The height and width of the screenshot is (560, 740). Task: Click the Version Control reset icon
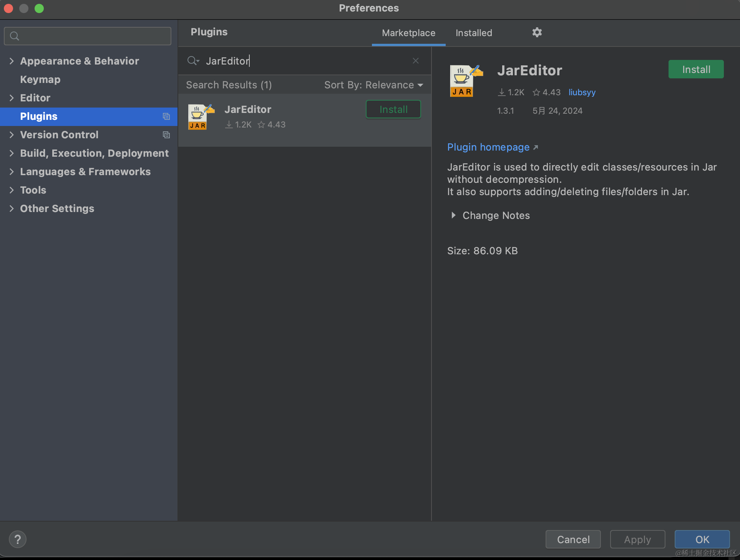tap(166, 135)
